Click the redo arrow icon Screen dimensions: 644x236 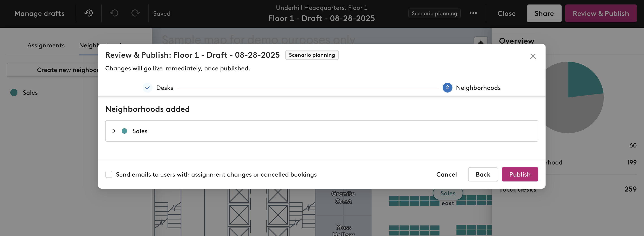click(135, 13)
